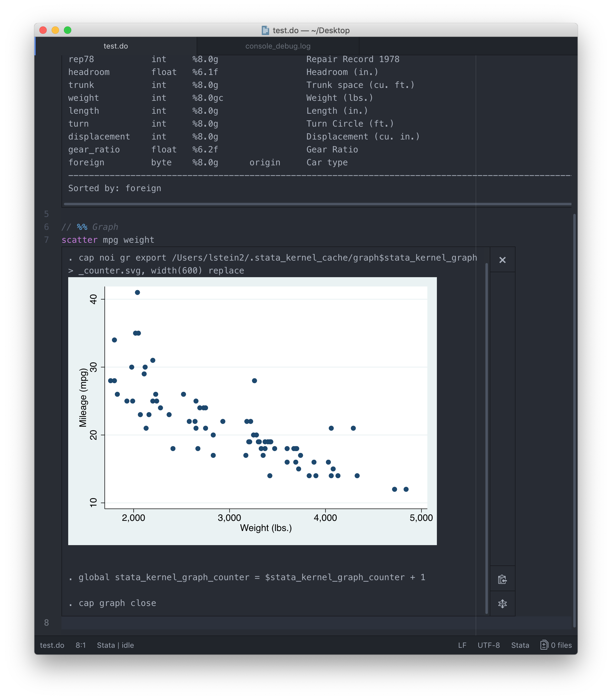Dismiss the graph output pane with the X icon

(x=502, y=260)
